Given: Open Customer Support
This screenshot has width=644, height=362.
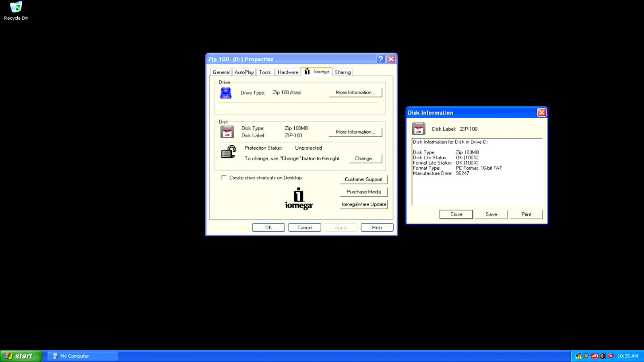Looking at the screenshot, I should point(363,179).
